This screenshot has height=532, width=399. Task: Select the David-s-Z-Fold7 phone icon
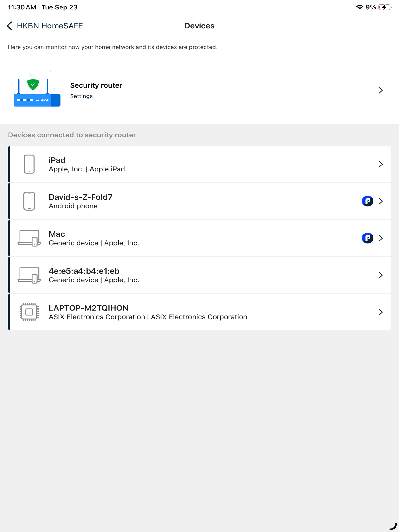(x=29, y=201)
